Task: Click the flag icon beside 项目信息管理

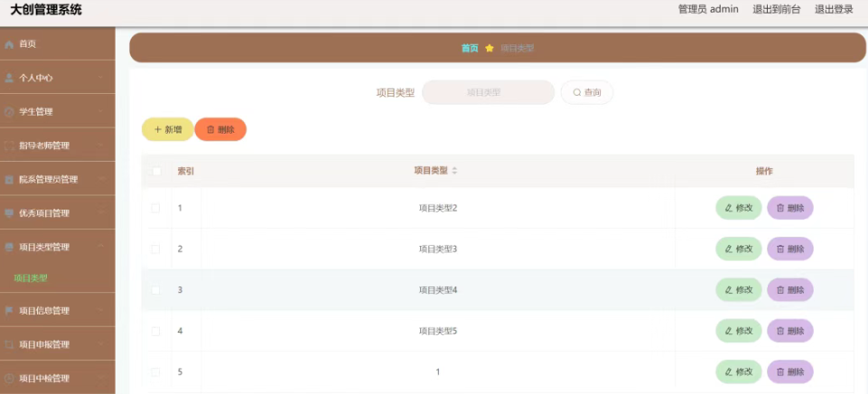Action: coord(9,311)
